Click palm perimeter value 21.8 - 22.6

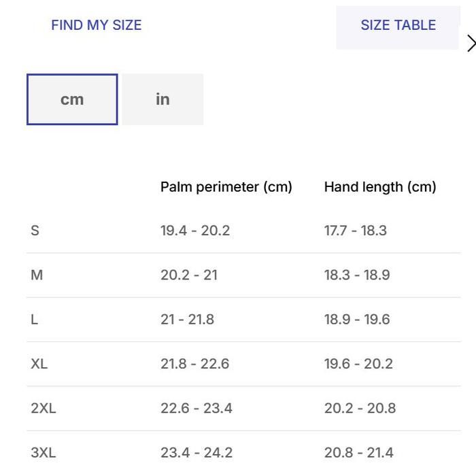tap(195, 364)
